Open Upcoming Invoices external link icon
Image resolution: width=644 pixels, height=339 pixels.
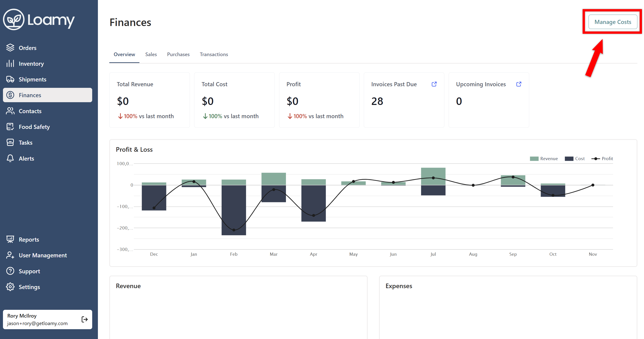tap(519, 84)
